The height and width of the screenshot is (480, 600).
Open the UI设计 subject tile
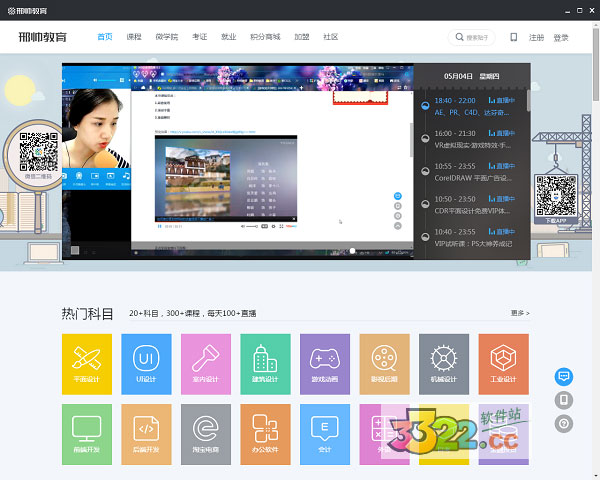[x=146, y=364]
